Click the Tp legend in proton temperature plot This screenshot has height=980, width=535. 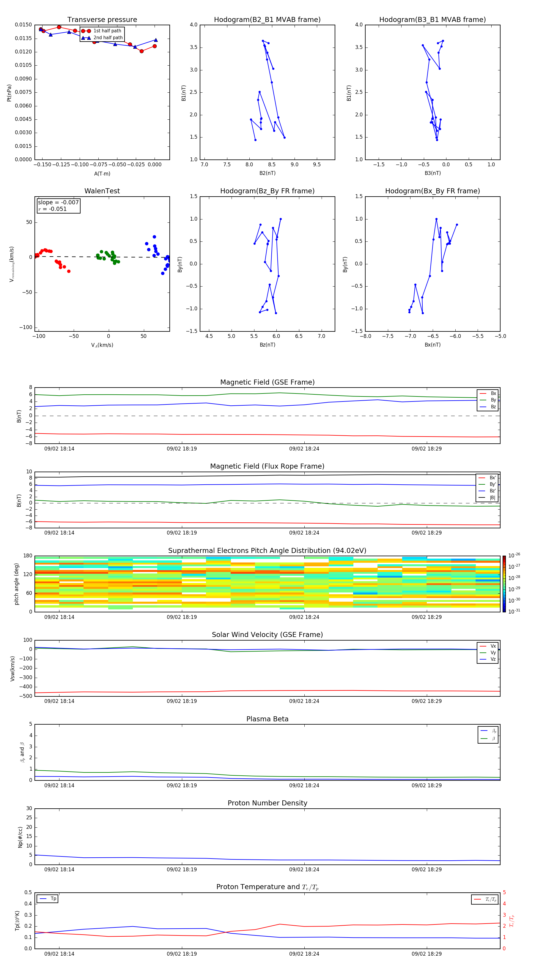(48, 899)
